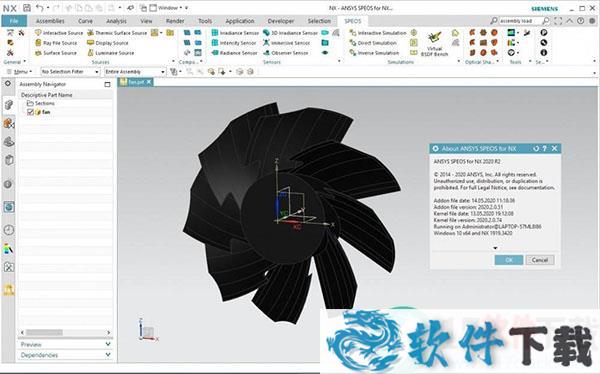Select the Sections folder in navigator
Viewport: 600px width, 374px height.
[41, 103]
